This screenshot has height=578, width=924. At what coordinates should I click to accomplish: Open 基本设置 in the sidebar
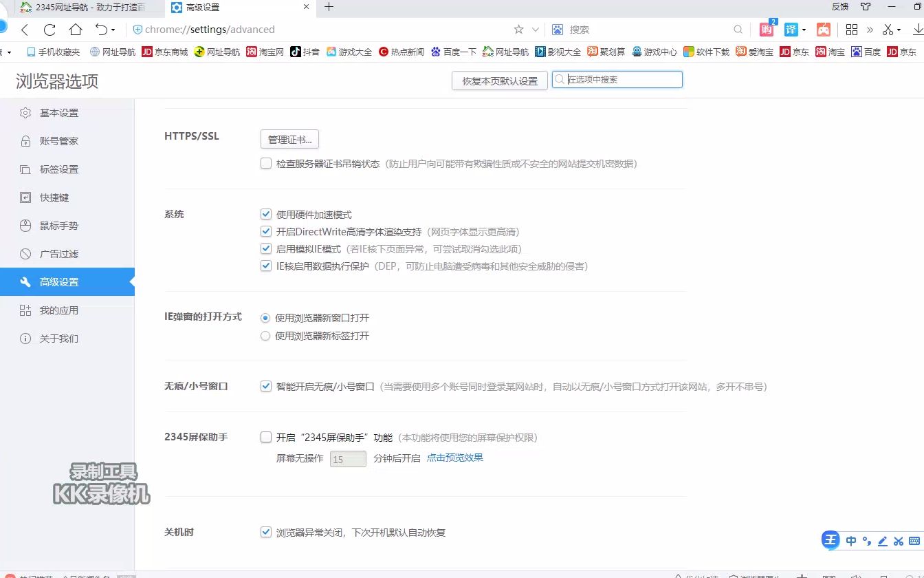pyautogui.click(x=67, y=113)
